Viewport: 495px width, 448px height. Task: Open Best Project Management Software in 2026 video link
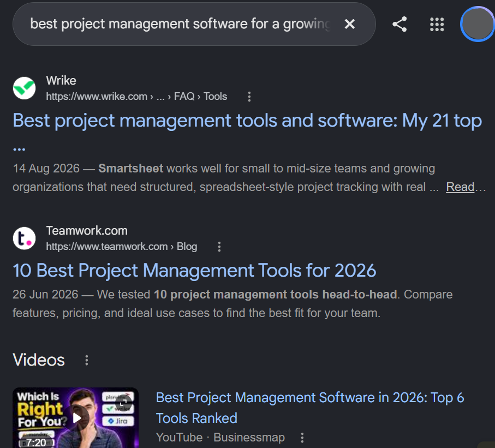coord(309,408)
